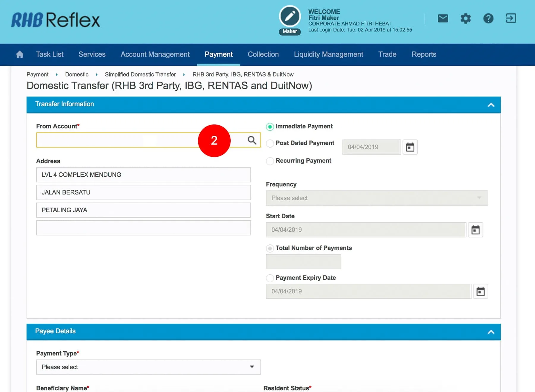Open the Post Dated Payment calendar picker

(x=410, y=147)
